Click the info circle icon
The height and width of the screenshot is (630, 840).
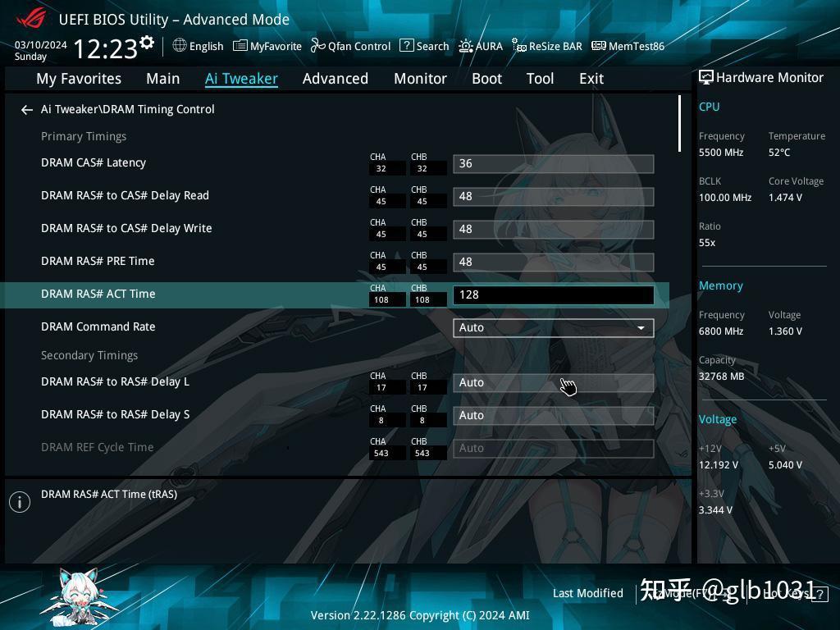[x=20, y=502]
